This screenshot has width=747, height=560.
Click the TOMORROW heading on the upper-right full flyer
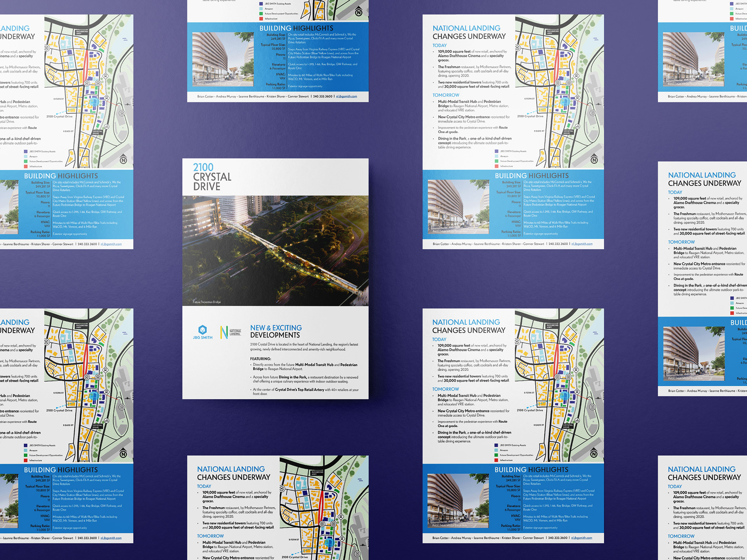point(446,95)
